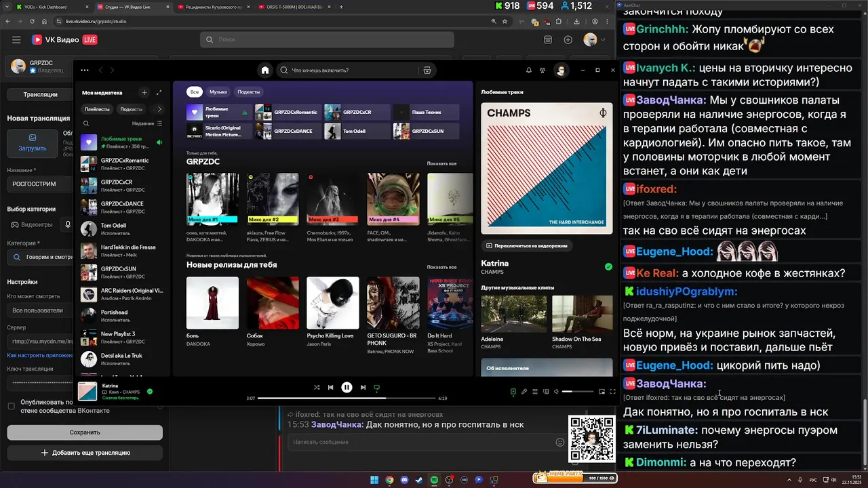Open the Паша Техник shortcut tile
868x488 pixels.
(426, 112)
